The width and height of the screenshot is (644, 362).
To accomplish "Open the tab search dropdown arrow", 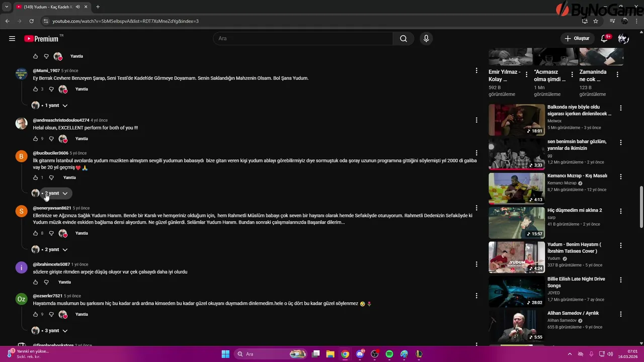I will point(7,7).
